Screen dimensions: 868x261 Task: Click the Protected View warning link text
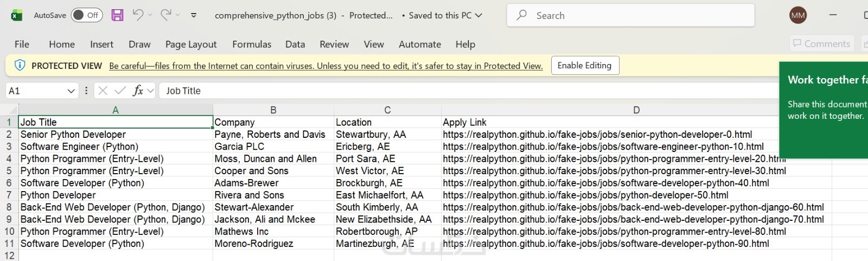[x=325, y=66]
